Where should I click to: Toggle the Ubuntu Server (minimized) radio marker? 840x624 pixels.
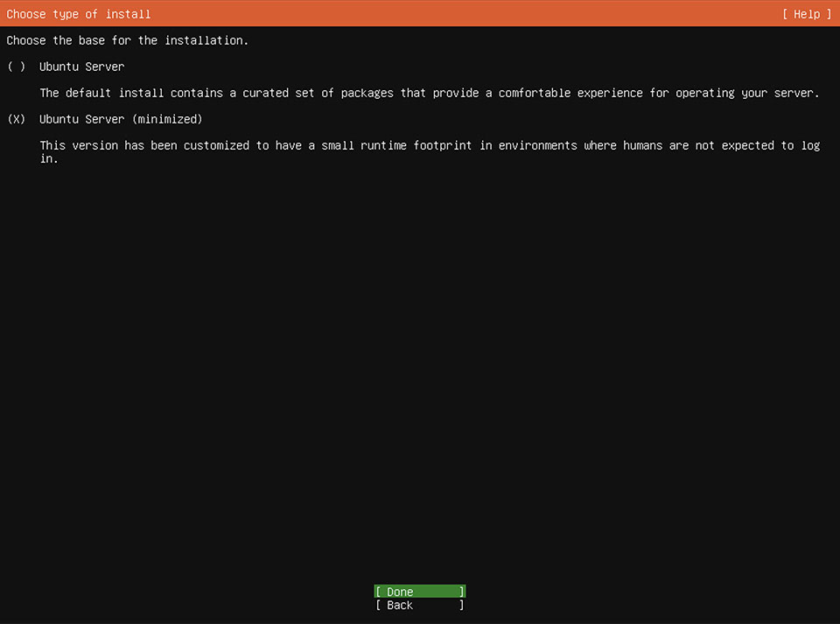16,119
